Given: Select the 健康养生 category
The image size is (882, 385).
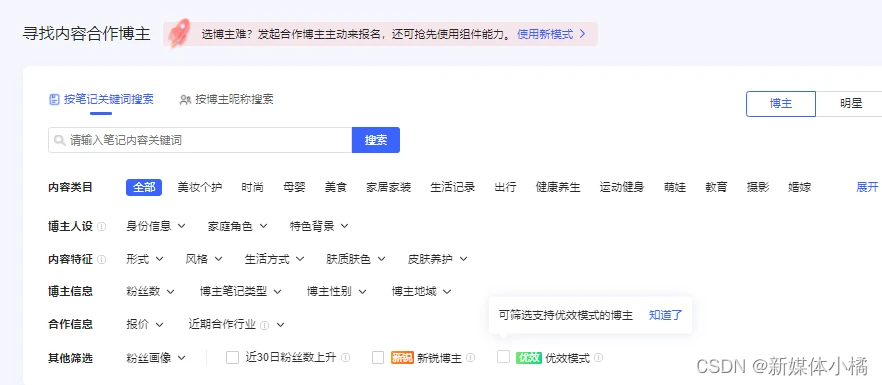Looking at the screenshot, I should (558, 187).
